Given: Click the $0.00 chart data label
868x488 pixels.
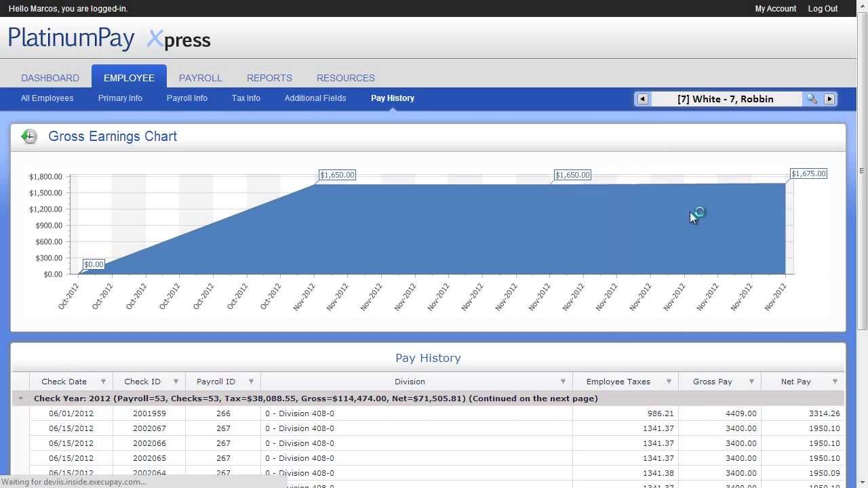Looking at the screenshot, I should (x=94, y=264).
